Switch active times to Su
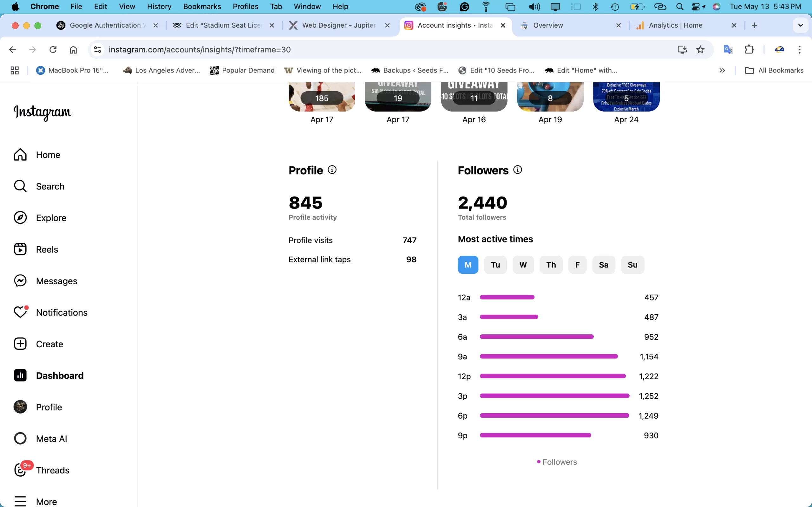The width and height of the screenshot is (812, 507). point(632,265)
